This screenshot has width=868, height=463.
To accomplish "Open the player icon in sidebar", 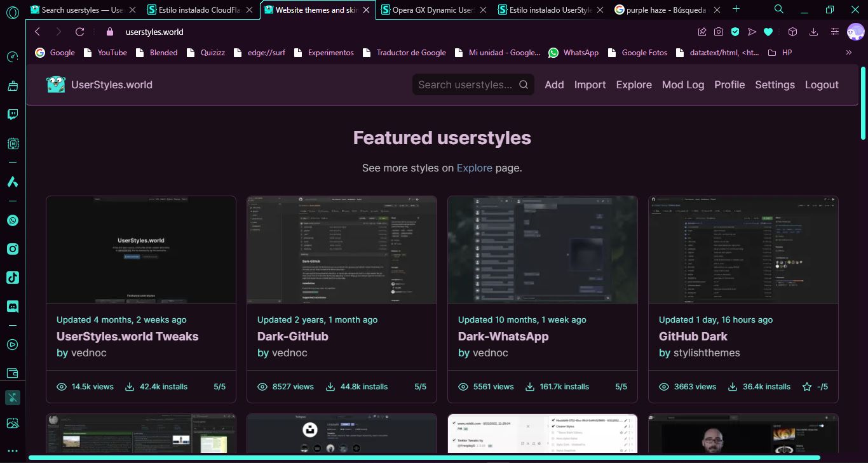I will (12, 345).
